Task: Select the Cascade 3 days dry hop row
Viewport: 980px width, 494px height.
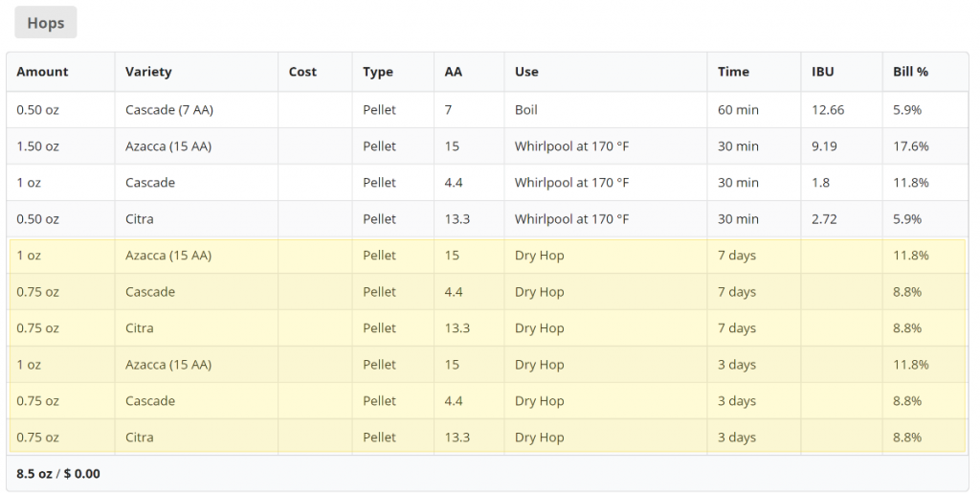Action: pos(487,401)
